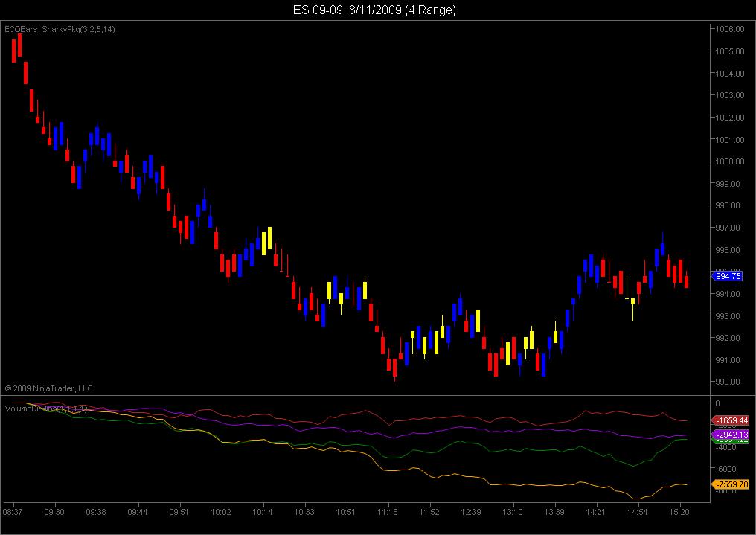Click the 1004.00 price axis label
Image resolution: width=756 pixels, height=535 pixels.
[730, 74]
